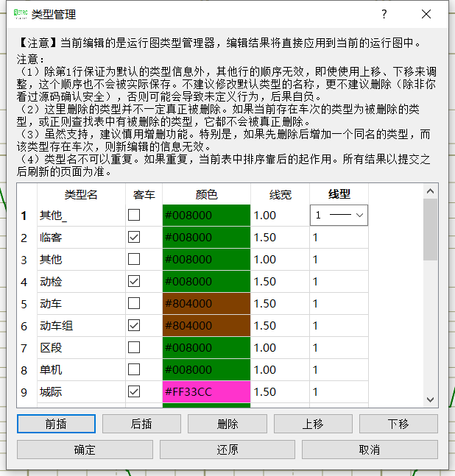Open color cell #008000 for 临客 row
Screen dimensions: 455x476
point(206,237)
